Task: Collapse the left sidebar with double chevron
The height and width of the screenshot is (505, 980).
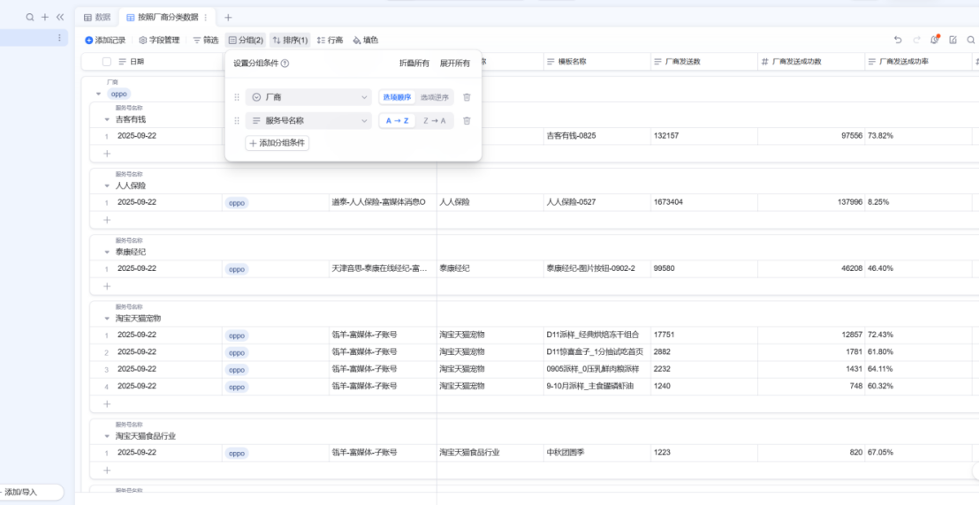Action: 60,17
